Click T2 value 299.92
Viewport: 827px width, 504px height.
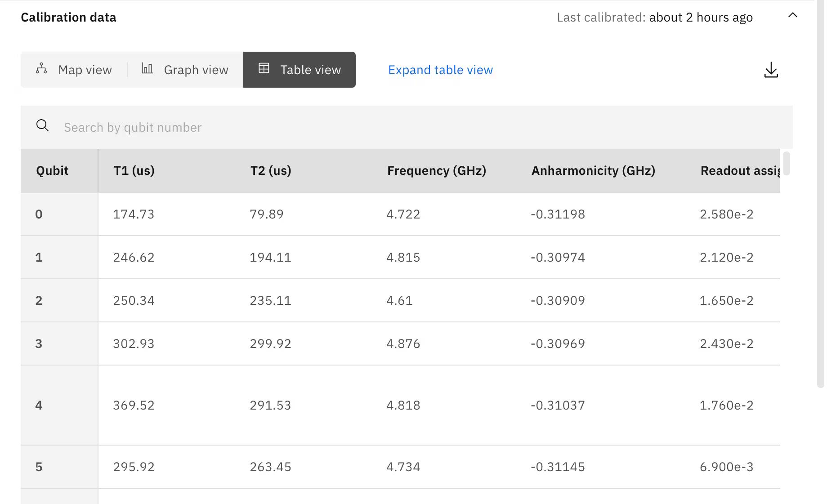[270, 344]
